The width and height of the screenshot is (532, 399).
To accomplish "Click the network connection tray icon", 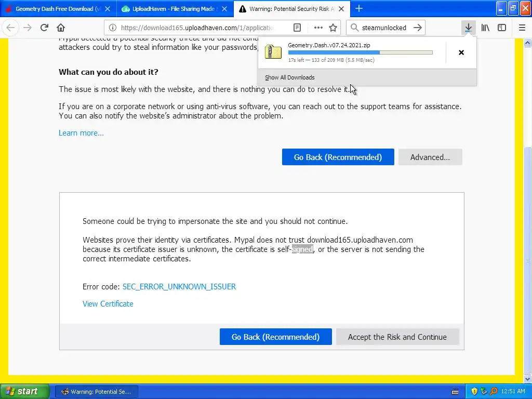I will click(484, 392).
